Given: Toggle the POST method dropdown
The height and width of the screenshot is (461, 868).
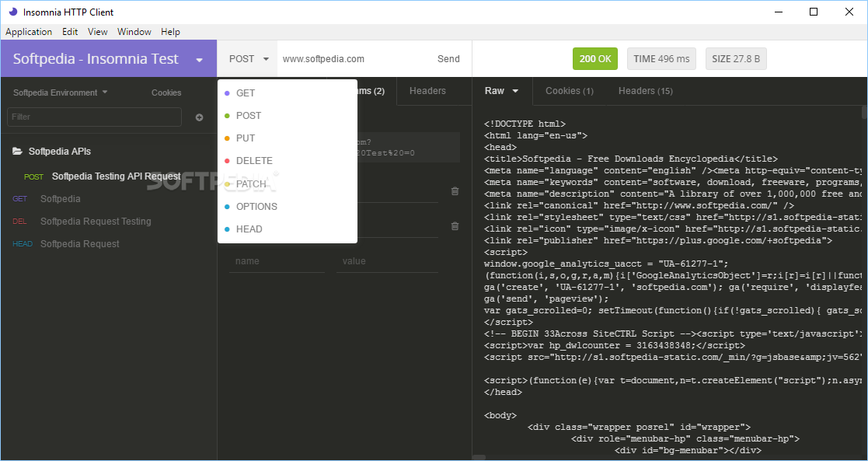Looking at the screenshot, I should click(x=249, y=59).
